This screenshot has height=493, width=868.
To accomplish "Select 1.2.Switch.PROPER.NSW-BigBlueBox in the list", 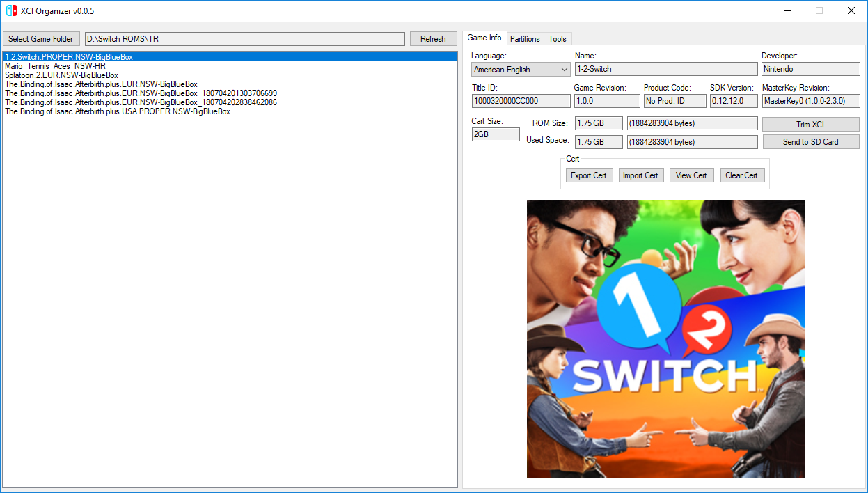I will (230, 57).
